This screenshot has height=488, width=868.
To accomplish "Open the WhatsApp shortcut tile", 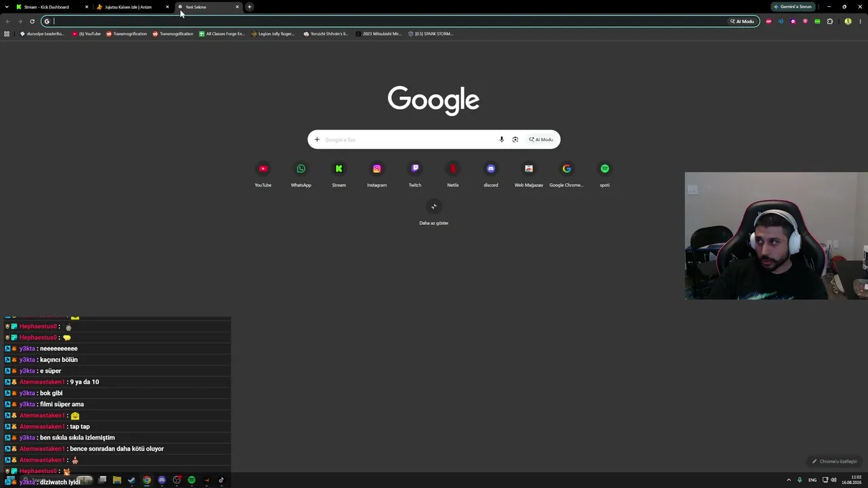I will 301,174.
